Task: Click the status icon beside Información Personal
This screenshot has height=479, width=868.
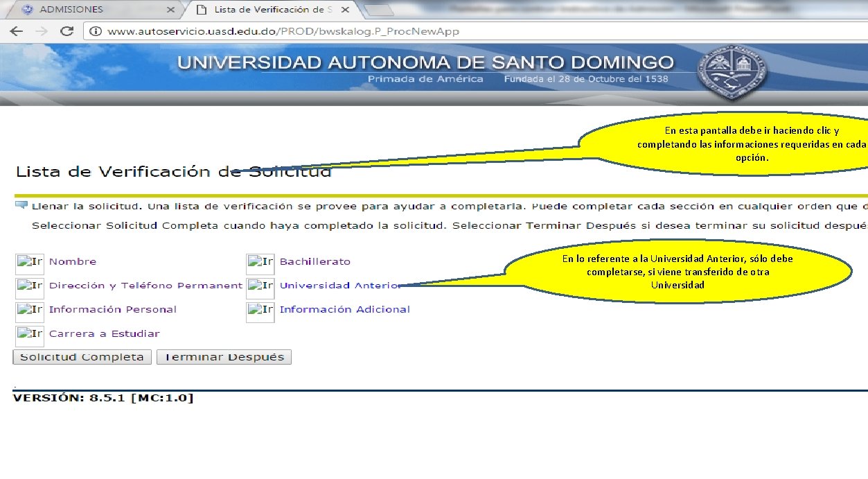Action: (30, 312)
